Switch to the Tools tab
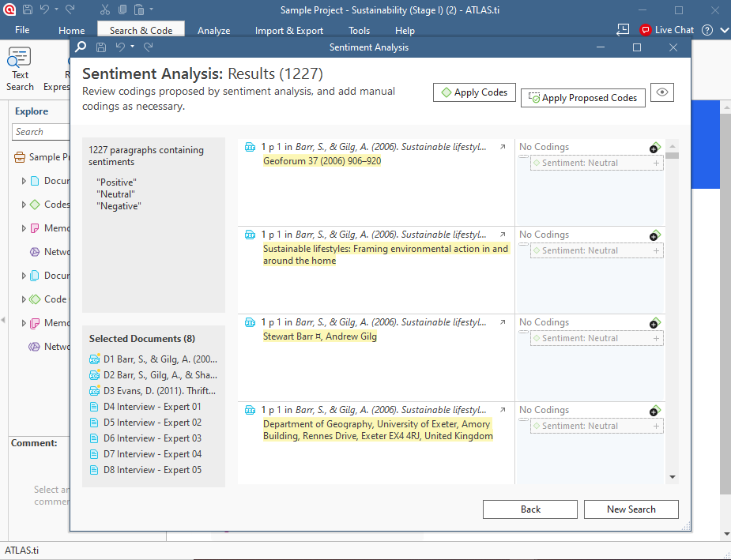The image size is (731, 560). (x=359, y=30)
